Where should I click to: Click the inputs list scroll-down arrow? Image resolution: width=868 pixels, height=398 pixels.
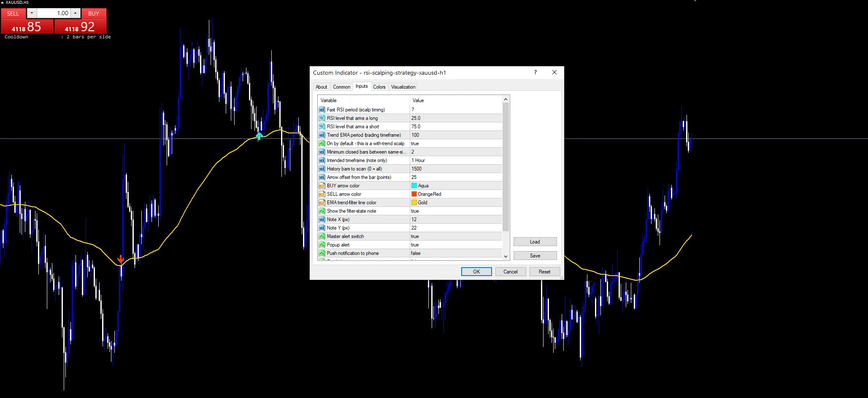pyautogui.click(x=506, y=256)
